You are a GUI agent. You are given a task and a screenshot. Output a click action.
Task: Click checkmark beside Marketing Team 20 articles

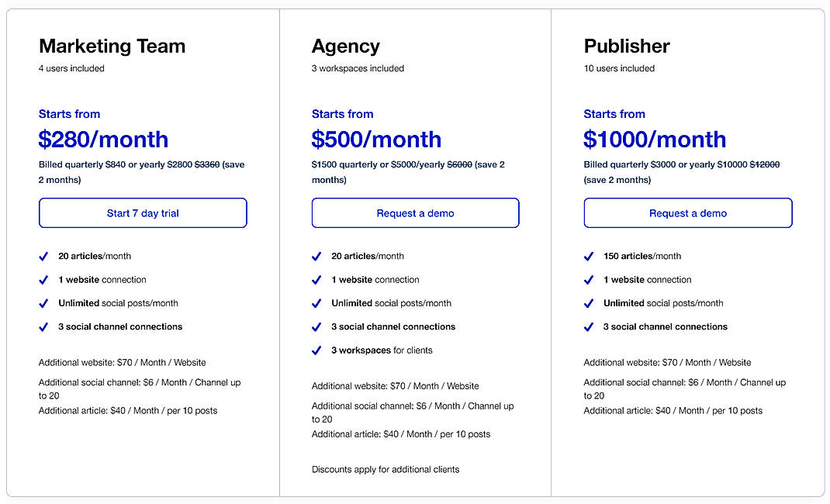pos(44,256)
